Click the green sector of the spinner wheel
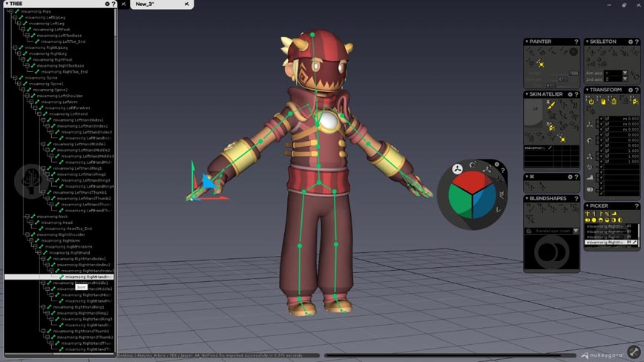The height and width of the screenshot is (362, 644). 460,201
